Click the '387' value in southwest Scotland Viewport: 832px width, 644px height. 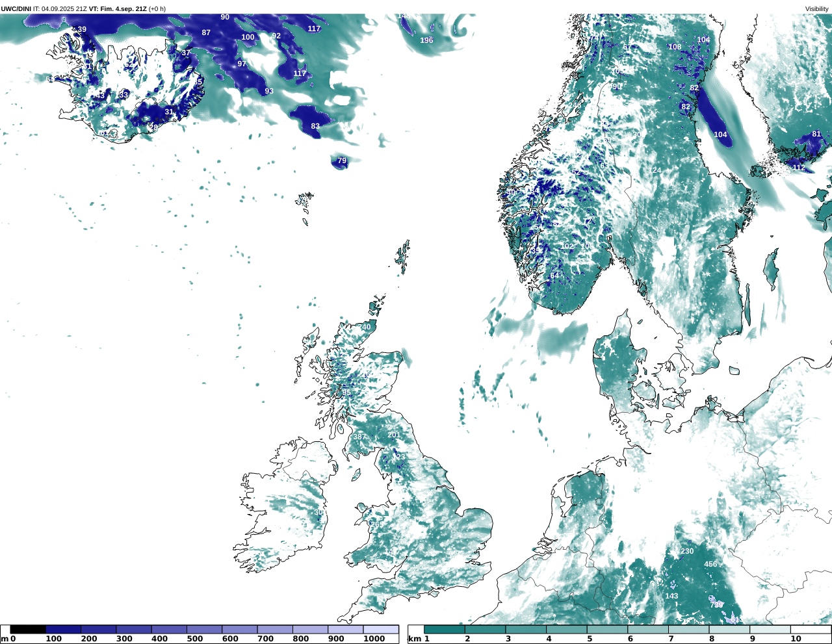(x=359, y=437)
